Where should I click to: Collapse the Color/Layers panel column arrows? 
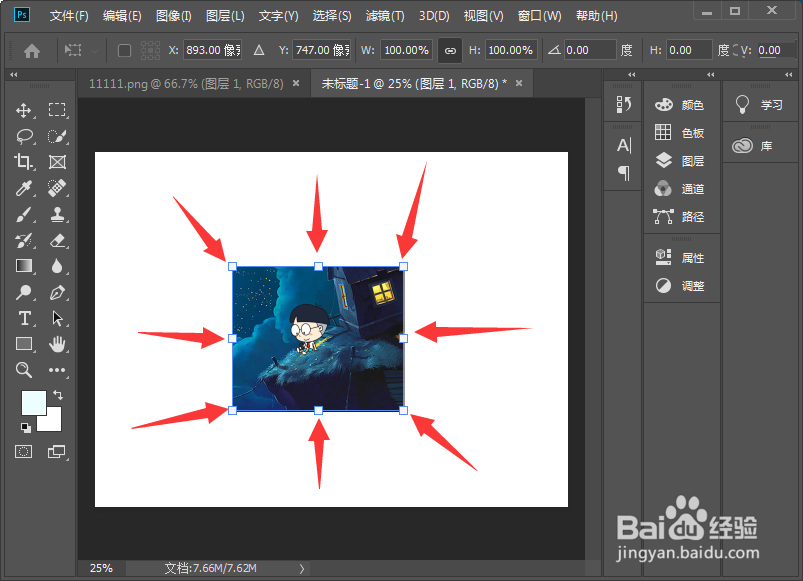tap(710, 75)
